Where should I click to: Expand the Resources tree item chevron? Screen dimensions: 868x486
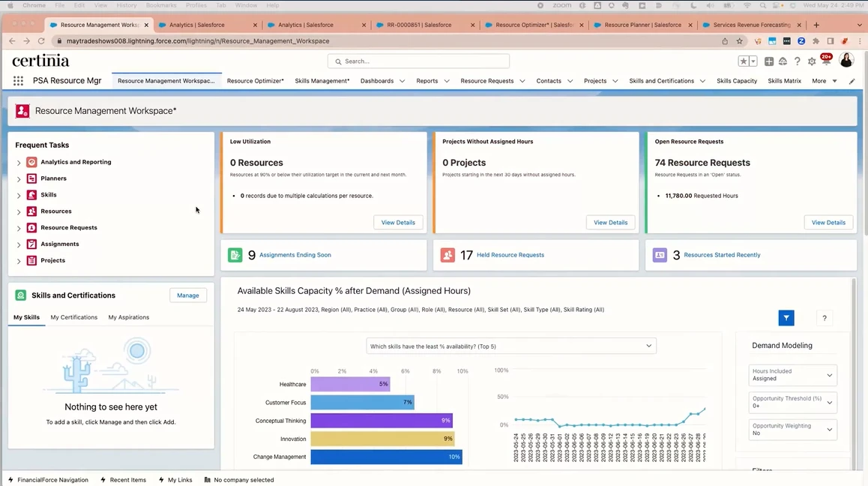click(x=18, y=211)
